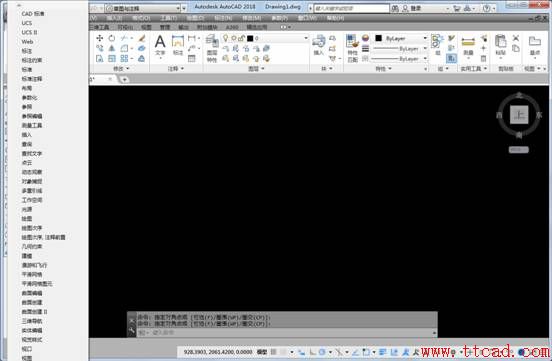Click the large 文字 text tool

pos(160,45)
